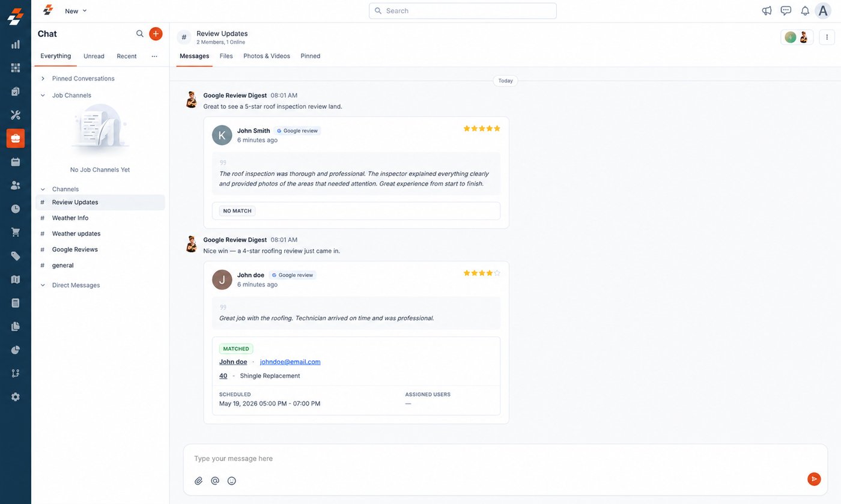
Task: Open the Weather updates channel
Action: (100, 234)
